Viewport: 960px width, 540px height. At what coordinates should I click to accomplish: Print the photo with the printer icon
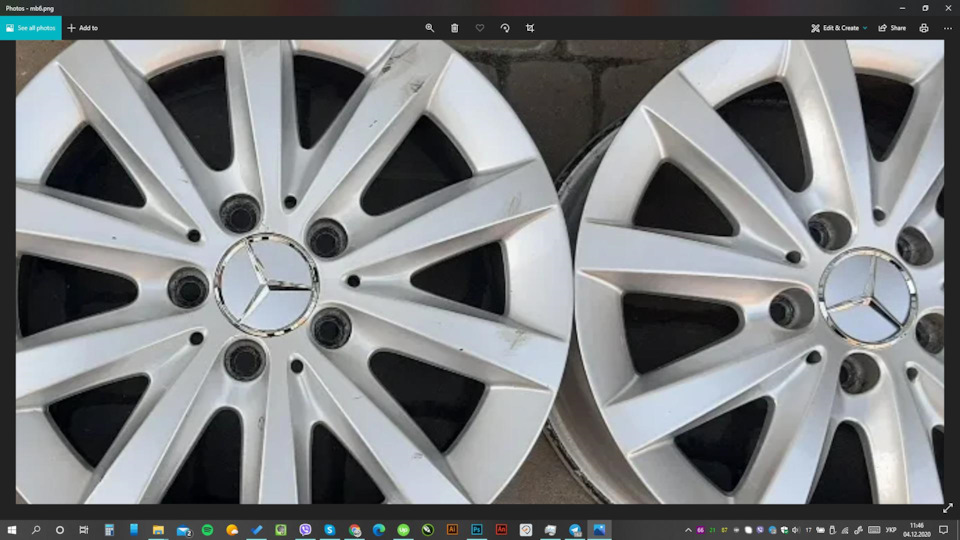[924, 28]
